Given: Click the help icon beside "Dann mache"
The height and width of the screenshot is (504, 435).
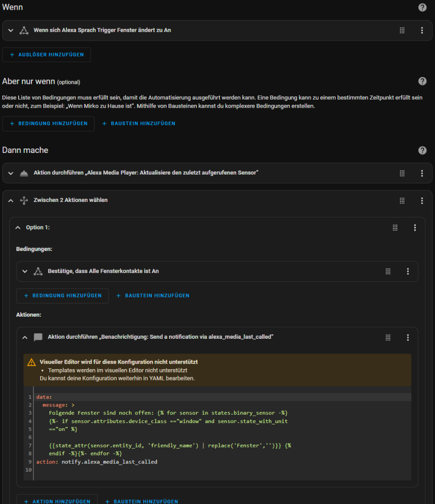Looking at the screenshot, I should pyautogui.click(x=422, y=150).
